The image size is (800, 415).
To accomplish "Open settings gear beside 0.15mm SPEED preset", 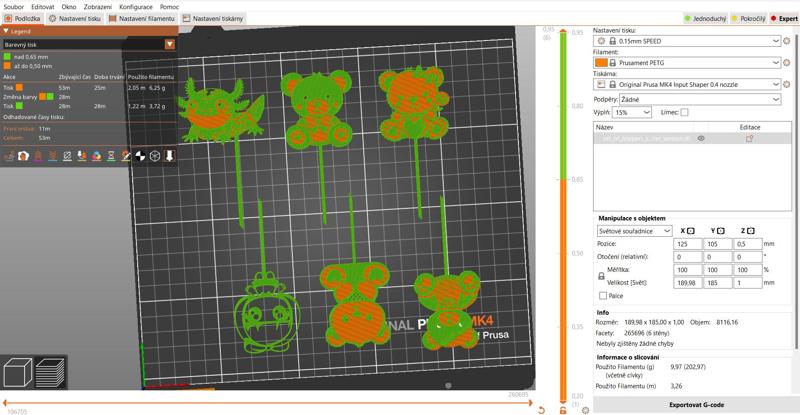I will coord(787,41).
